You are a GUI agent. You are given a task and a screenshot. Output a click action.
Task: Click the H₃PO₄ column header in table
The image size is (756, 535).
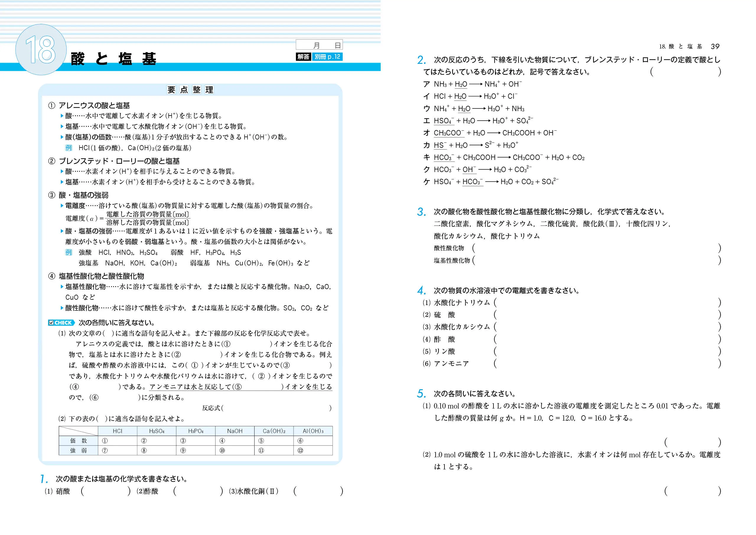point(195,431)
